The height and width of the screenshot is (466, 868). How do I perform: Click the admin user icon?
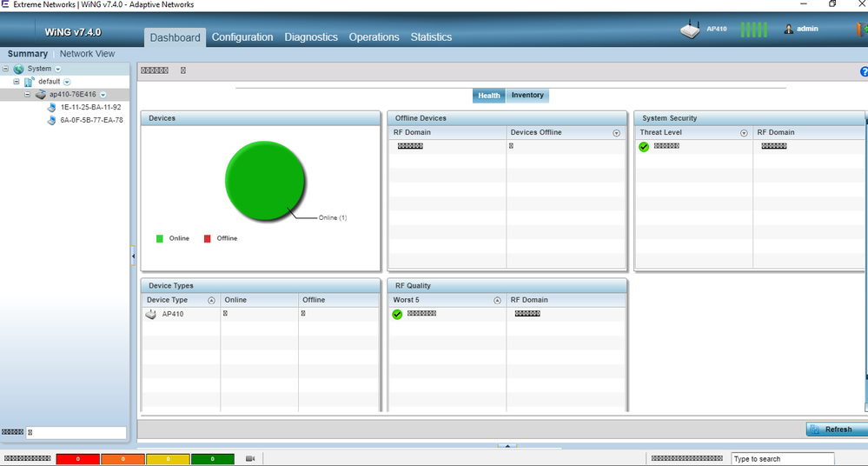788,29
